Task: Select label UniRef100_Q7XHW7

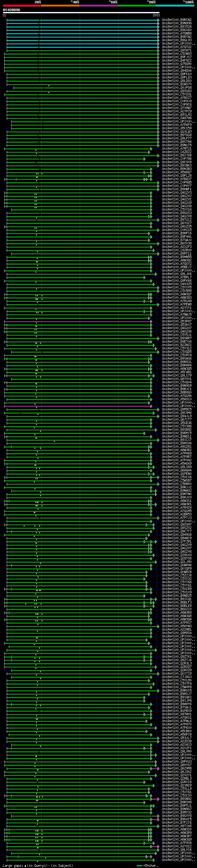Action: coord(177,108)
